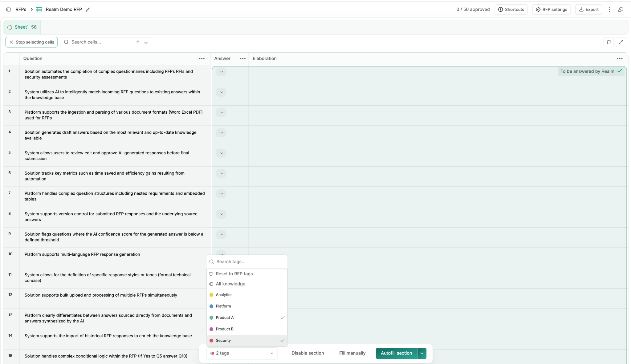
Task: Toggle the Product B tag
Action: tap(247, 329)
